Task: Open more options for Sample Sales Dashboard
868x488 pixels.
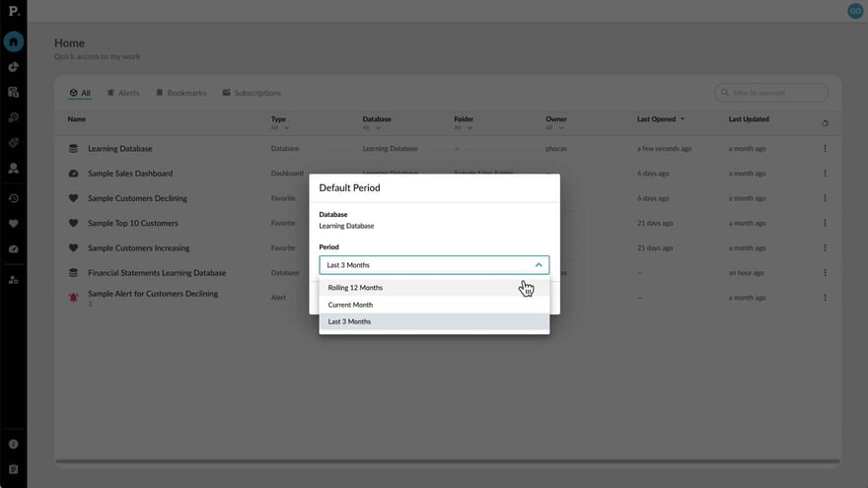Action: coord(825,174)
